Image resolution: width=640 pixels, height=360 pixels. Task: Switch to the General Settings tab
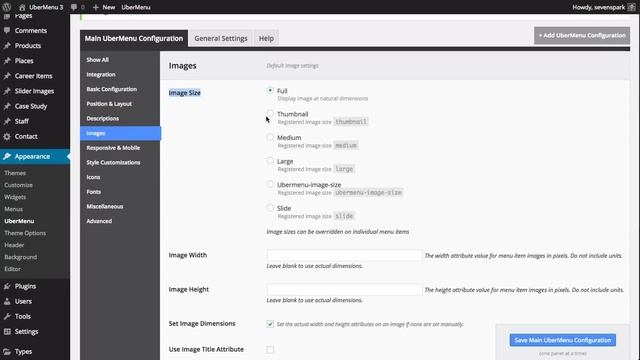[221, 38]
